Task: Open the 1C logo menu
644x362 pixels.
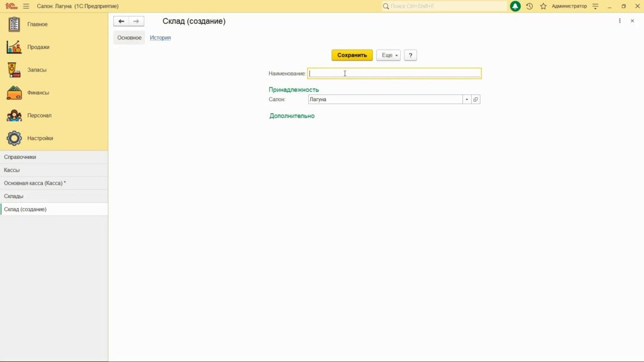Action: point(11,6)
